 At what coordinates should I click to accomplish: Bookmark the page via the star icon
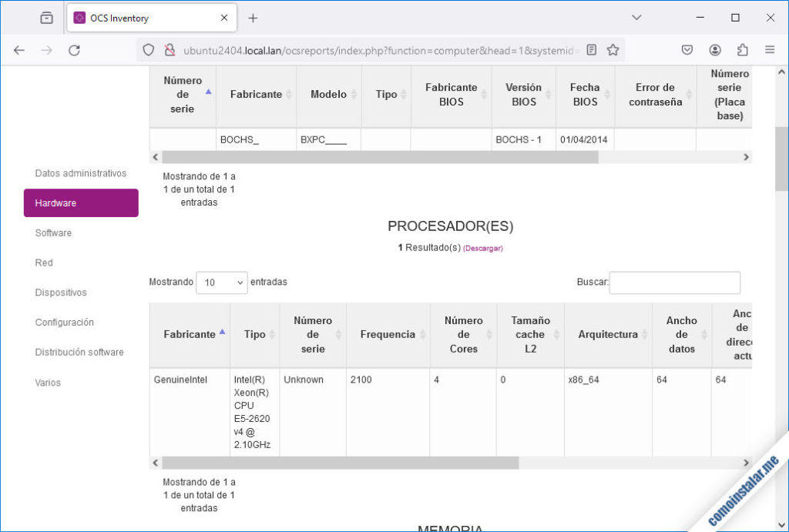[613, 49]
